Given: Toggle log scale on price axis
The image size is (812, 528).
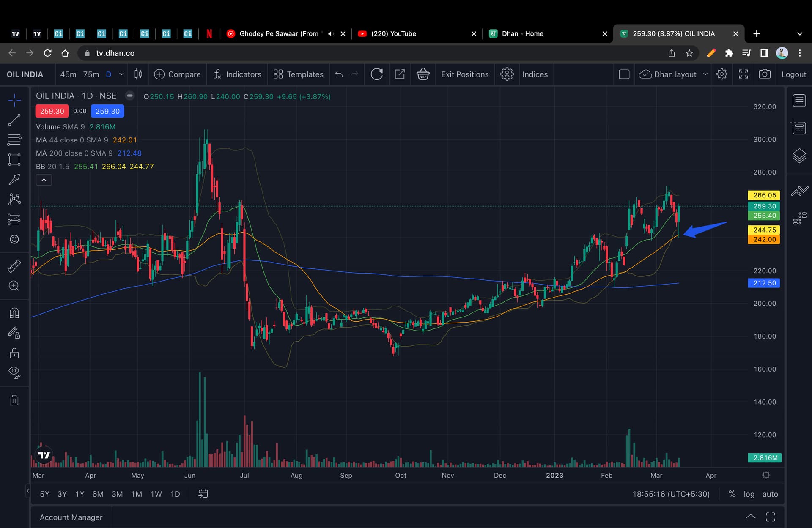Looking at the screenshot, I should point(749,494).
